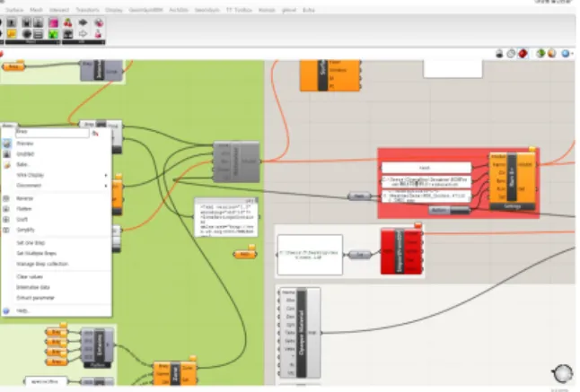Click the gray horizontal lines toolbar icon

pos(38,34)
